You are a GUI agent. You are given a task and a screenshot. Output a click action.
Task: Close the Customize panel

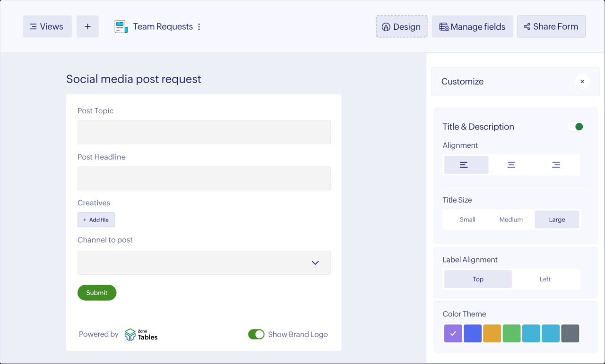pos(582,82)
